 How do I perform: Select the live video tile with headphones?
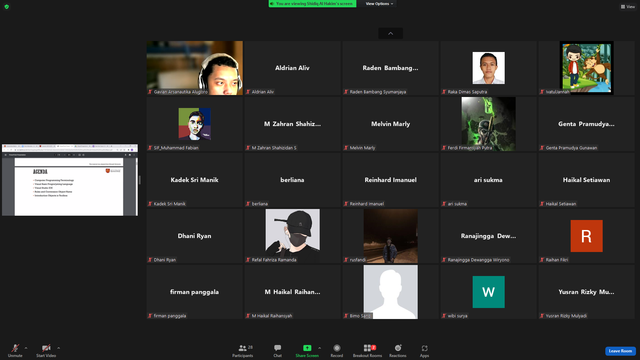pos(195,68)
